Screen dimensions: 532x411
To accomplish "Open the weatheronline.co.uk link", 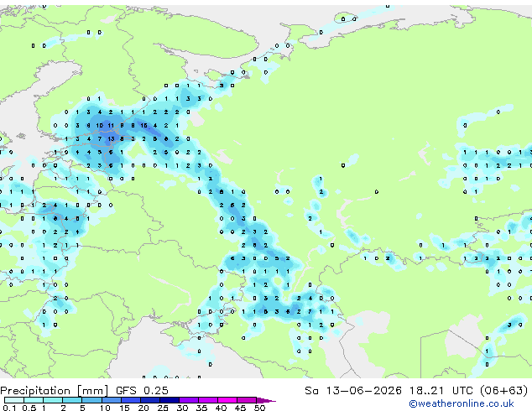I will pos(462,403).
